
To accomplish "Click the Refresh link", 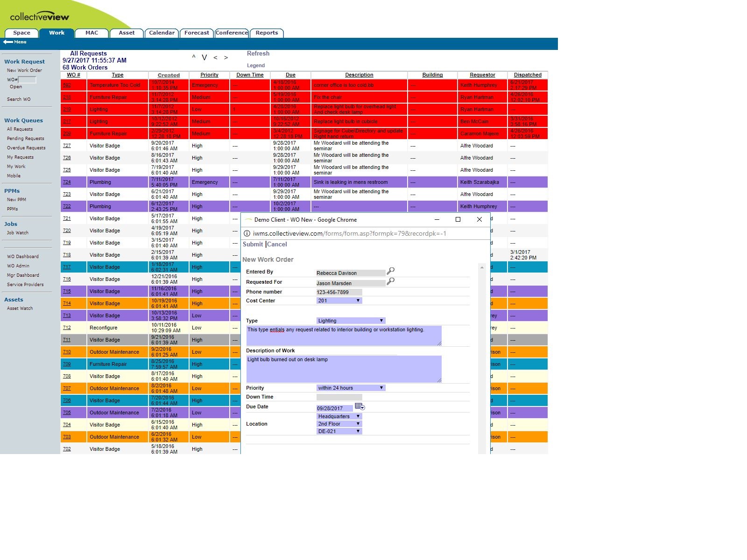I will tap(258, 54).
